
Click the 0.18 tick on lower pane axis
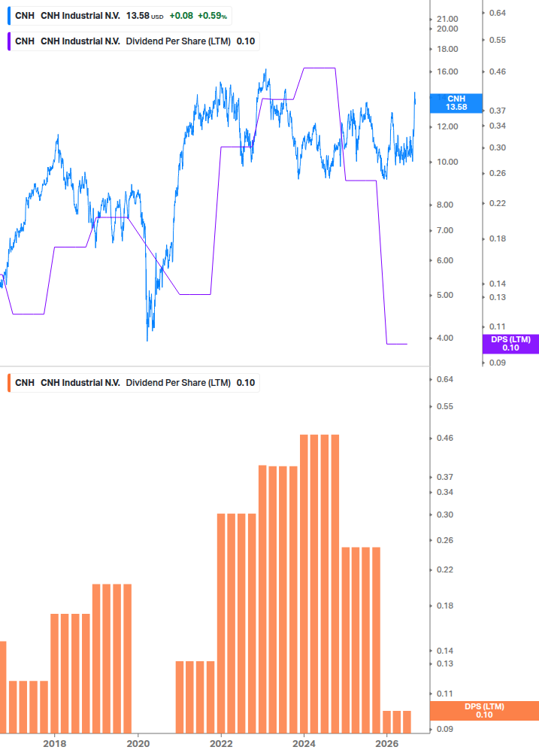pyautogui.click(x=445, y=606)
